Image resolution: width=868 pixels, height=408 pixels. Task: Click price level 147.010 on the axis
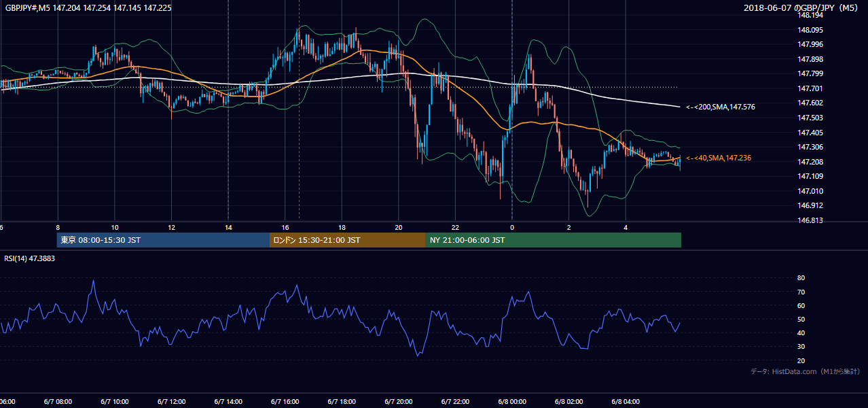pos(810,191)
